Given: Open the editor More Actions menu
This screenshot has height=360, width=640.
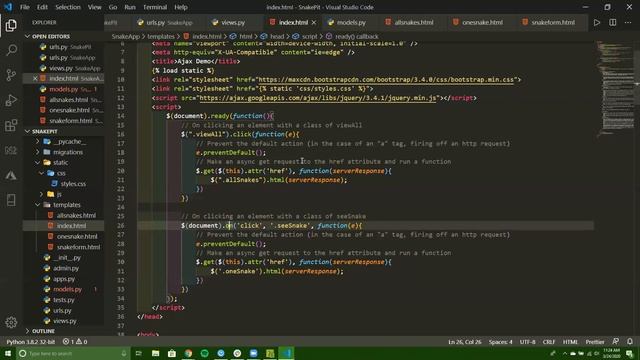Looking at the screenshot, I should (628, 22).
